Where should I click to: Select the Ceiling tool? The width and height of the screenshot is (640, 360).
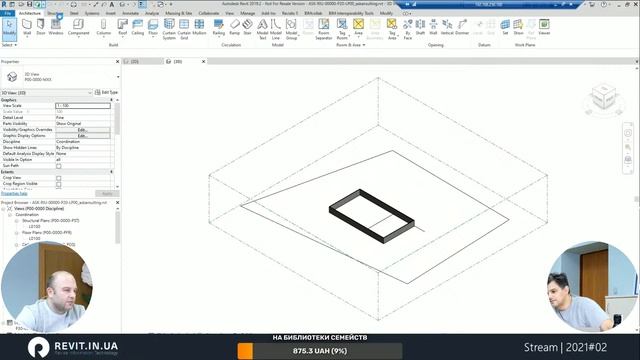tap(138, 27)
